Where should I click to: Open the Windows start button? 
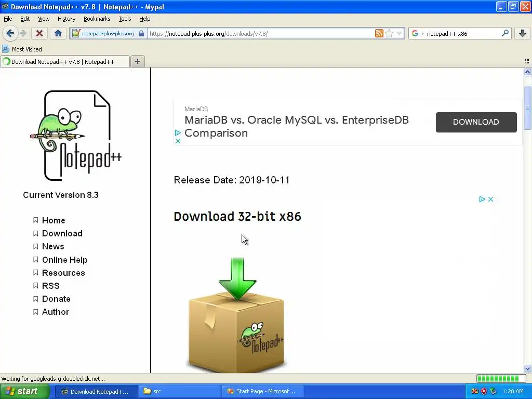coord(24,392)
